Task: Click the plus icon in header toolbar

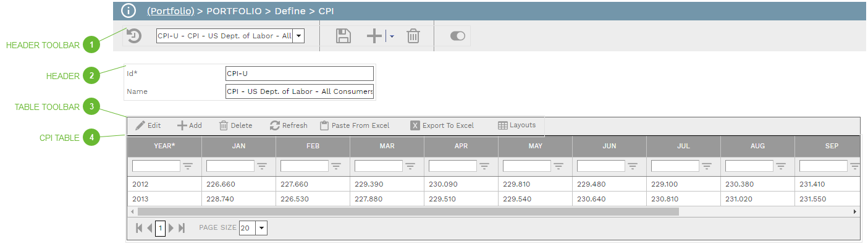Action: click(374, 36)
